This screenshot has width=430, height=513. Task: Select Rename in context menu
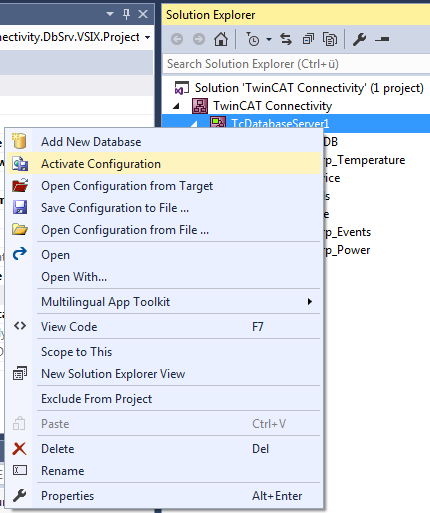(x=163, y=471)
